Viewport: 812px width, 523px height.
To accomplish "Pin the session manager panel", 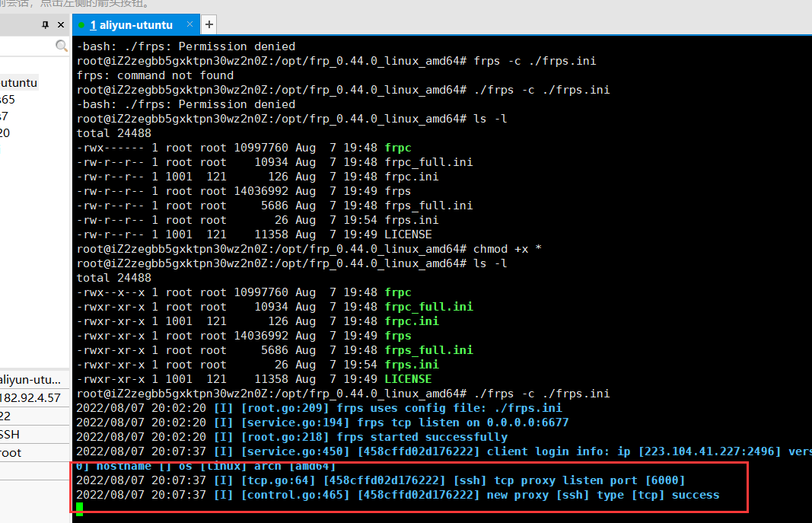I will (x=45, y=25).
